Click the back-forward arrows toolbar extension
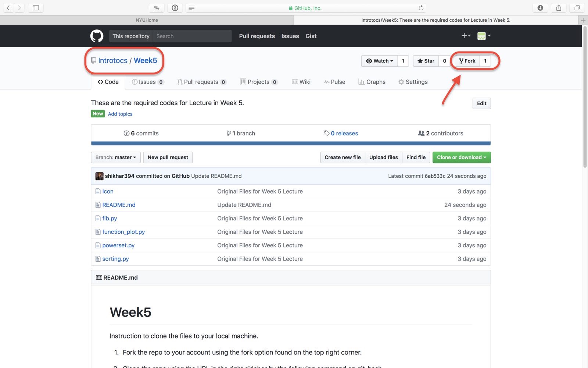 [157, 8]
